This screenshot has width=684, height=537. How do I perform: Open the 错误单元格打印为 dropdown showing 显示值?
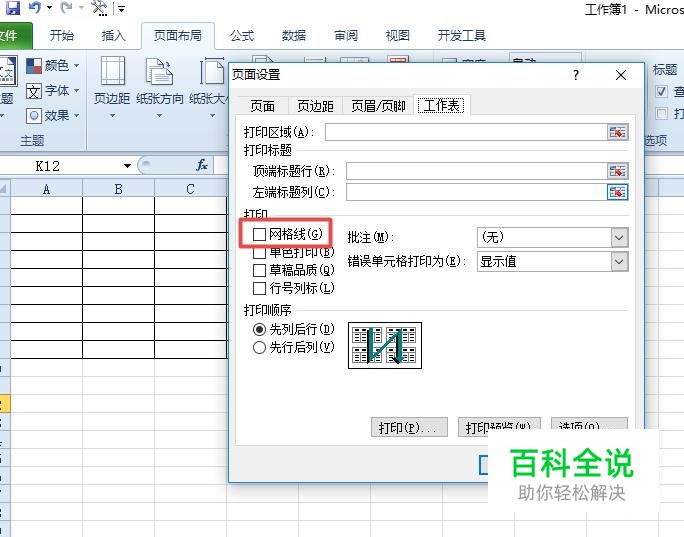click(x=553, y=262)
